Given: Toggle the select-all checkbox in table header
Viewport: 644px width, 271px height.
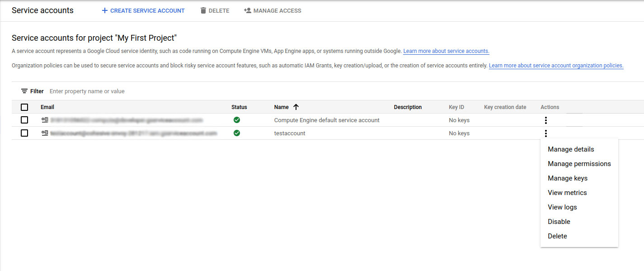Looking at the screenshot, I should (x=24, y=107).
